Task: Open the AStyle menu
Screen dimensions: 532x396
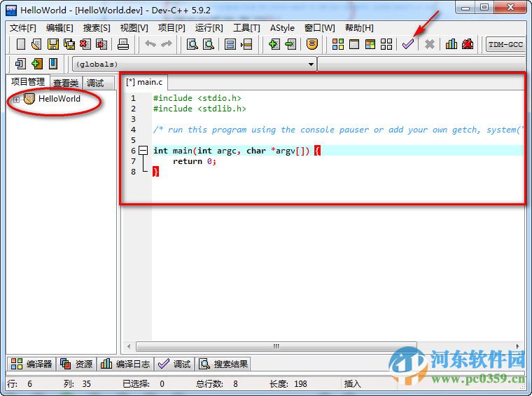Action: click(x=282, y=28)
